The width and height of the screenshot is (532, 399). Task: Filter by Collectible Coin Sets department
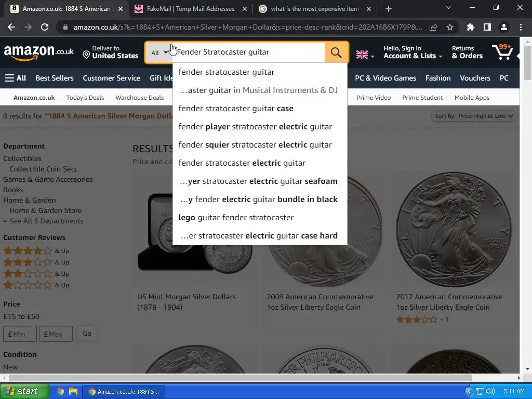(x=43, y=169)
